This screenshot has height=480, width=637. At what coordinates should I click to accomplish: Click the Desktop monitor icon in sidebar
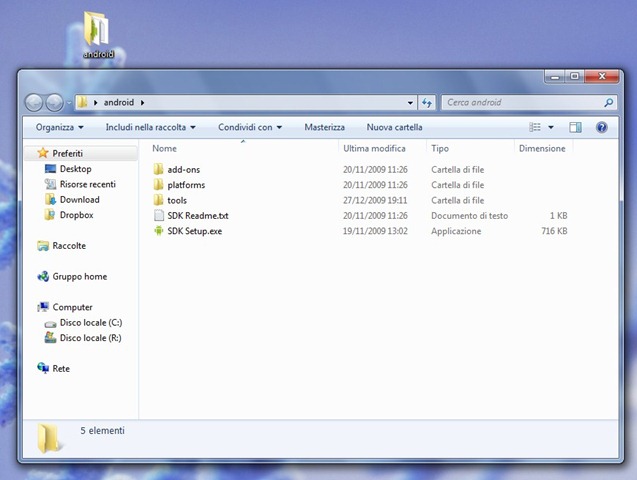pos(50,169)
